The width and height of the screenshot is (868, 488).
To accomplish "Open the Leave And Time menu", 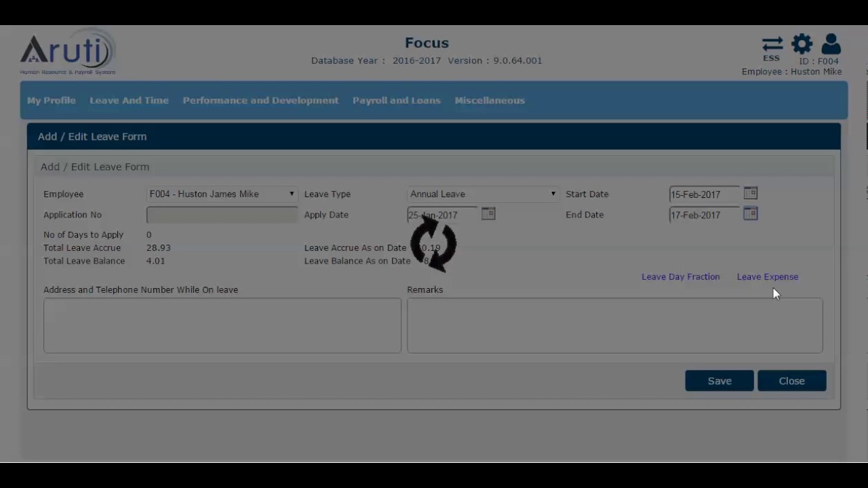I will click(129, 100).
